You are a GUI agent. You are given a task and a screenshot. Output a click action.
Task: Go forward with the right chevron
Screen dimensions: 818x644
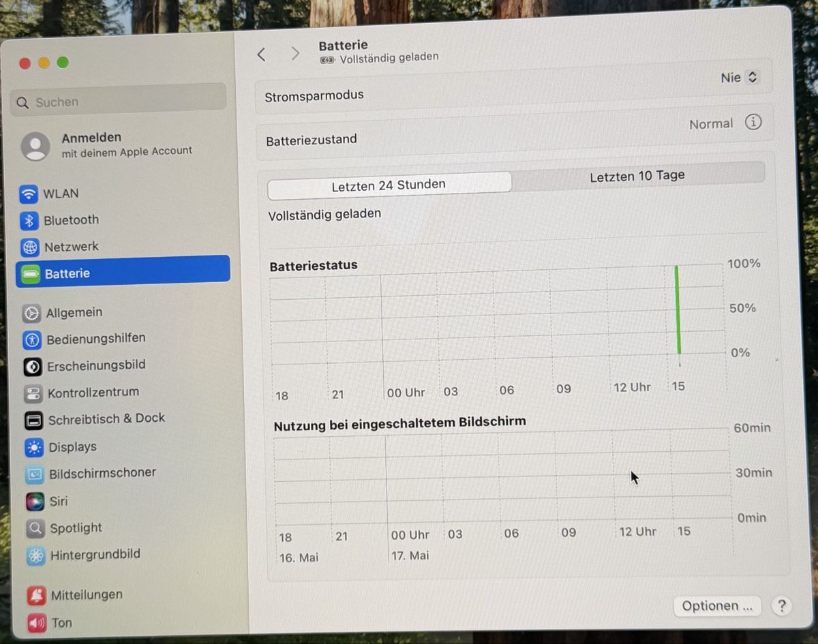295,54
